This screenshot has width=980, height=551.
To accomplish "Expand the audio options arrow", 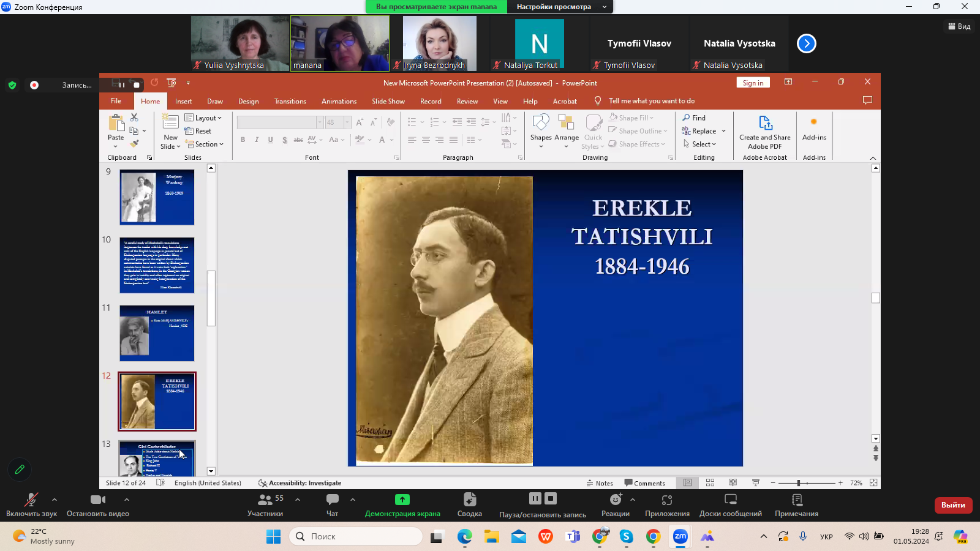I will pos(55,500).
